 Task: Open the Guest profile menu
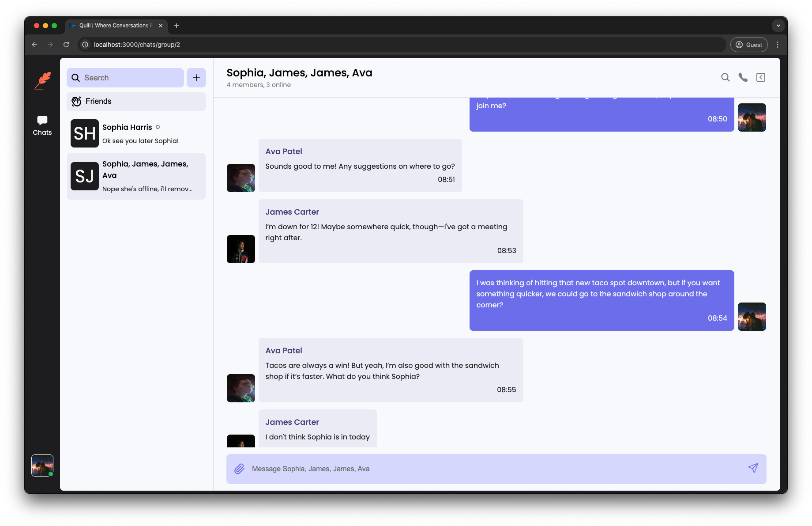pyautogui.click(x=749, y=45)
